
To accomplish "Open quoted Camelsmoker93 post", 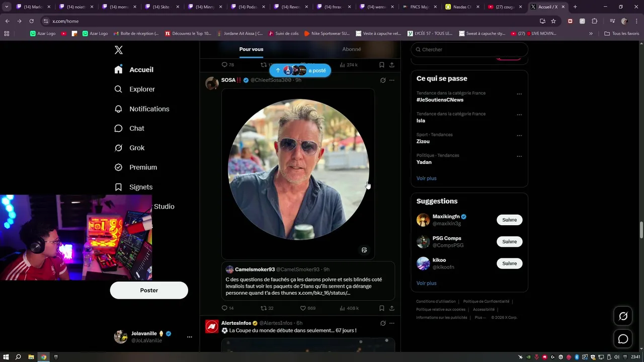I will [308, 281].
